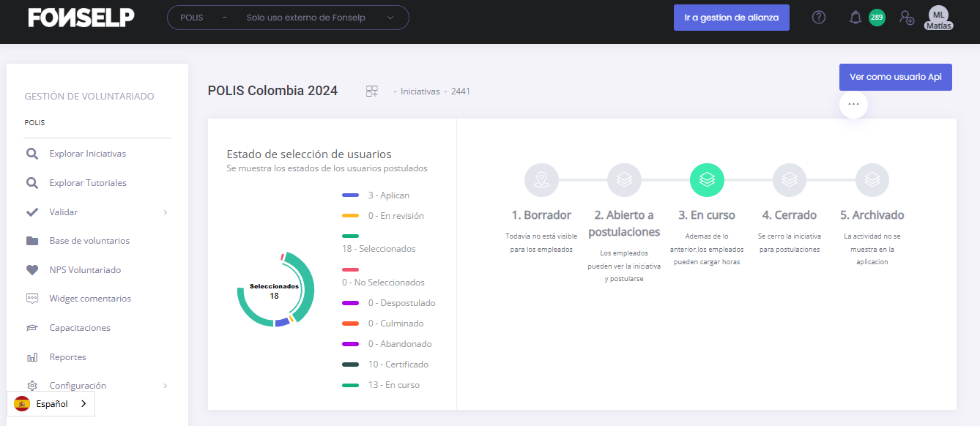Click the Ver como usuario Api button

[x=895, y=77]
